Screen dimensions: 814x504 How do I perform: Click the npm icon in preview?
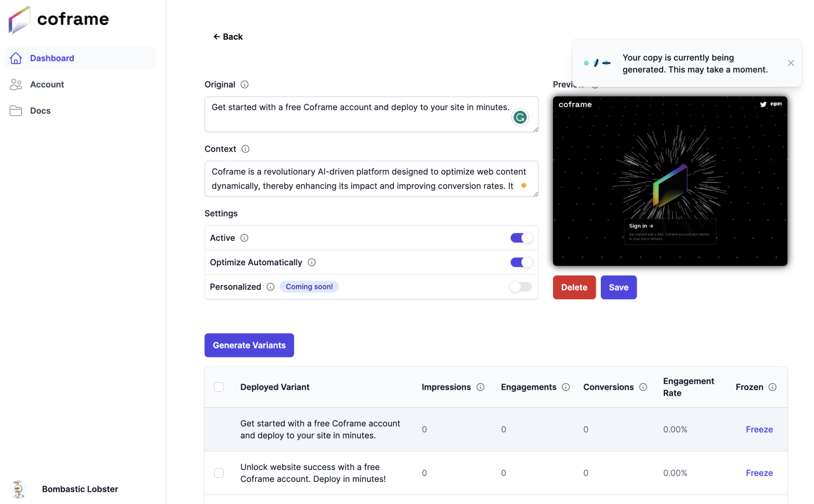click(777, 104)
